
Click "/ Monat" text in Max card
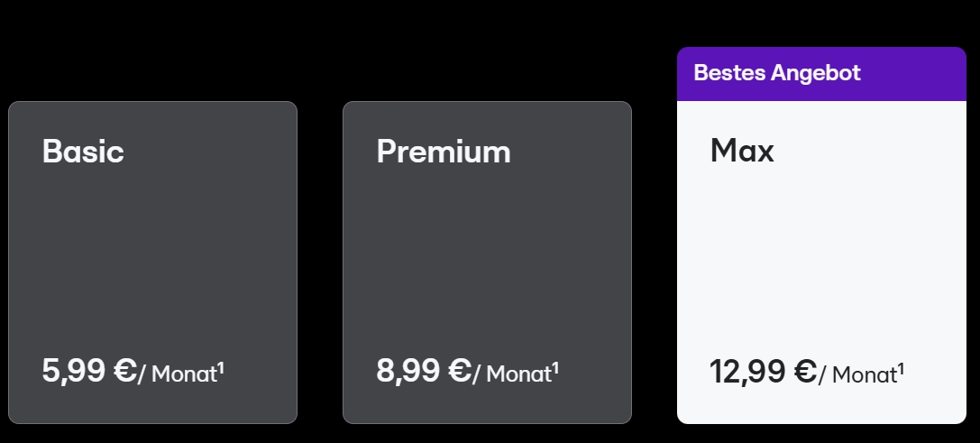(x=858, y=375)
